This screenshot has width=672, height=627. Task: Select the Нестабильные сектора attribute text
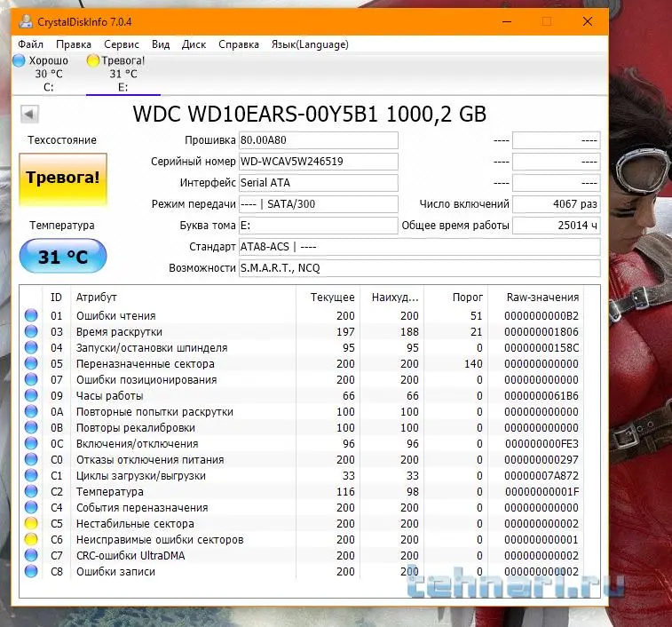[135, 524]
